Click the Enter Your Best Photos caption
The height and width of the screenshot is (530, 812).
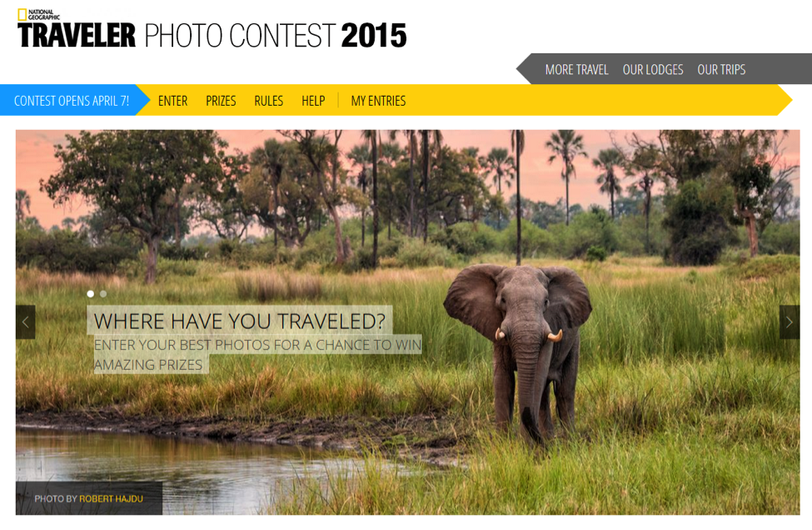(257, 355)
